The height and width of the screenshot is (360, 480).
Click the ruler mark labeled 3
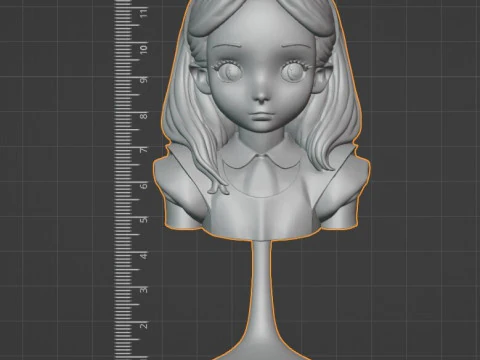(x=144, y=290)
